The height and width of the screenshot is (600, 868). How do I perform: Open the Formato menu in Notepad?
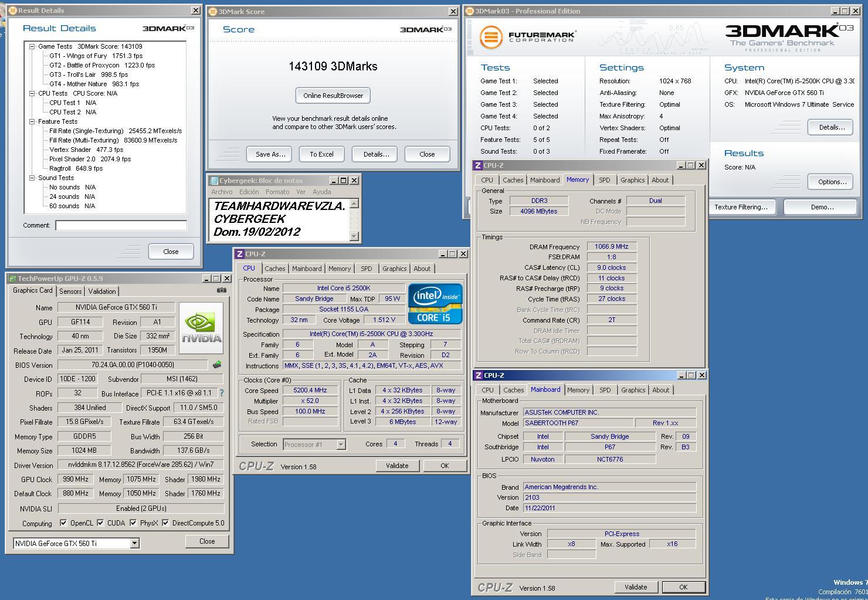tap(277, 192)
